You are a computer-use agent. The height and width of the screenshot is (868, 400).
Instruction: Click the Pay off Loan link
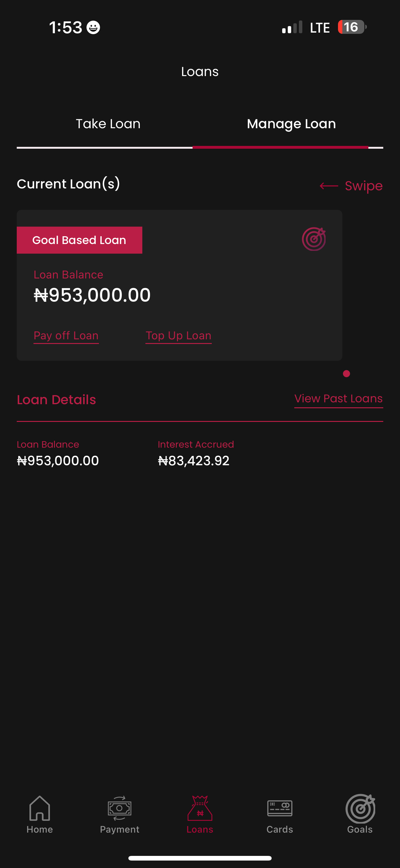coord(66,336)
